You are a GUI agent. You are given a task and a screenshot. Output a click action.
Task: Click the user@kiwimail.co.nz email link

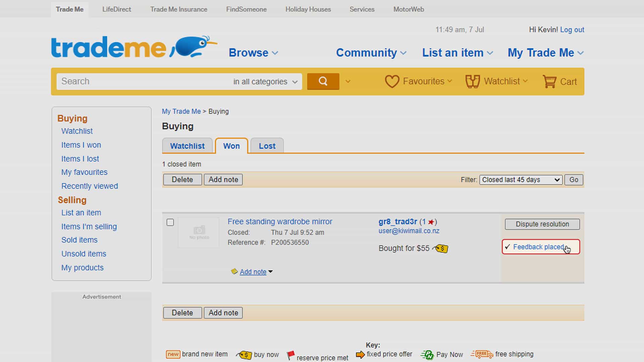click(x=409, y=231)
